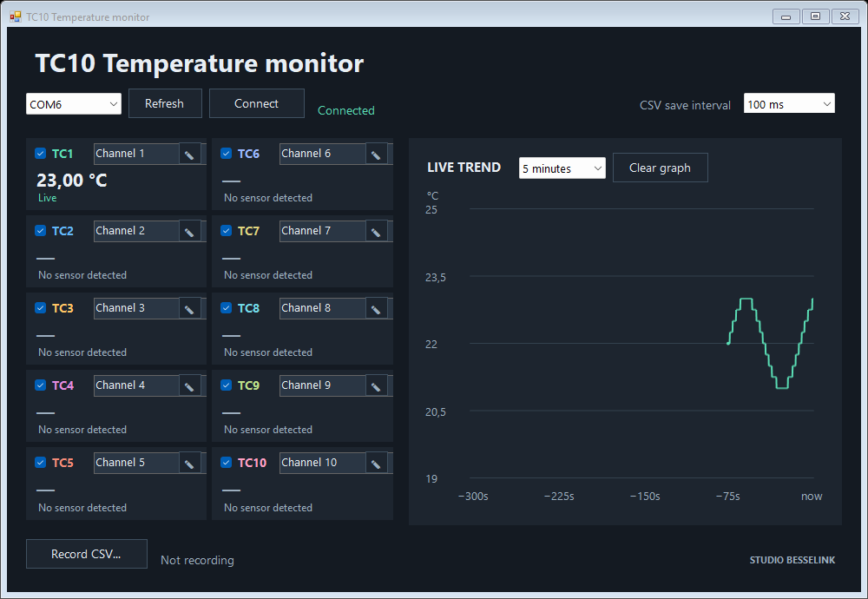Toggle the TC10 channel checkbox
The height and width of the screenshot is (599, 868).
click(226, 462)
